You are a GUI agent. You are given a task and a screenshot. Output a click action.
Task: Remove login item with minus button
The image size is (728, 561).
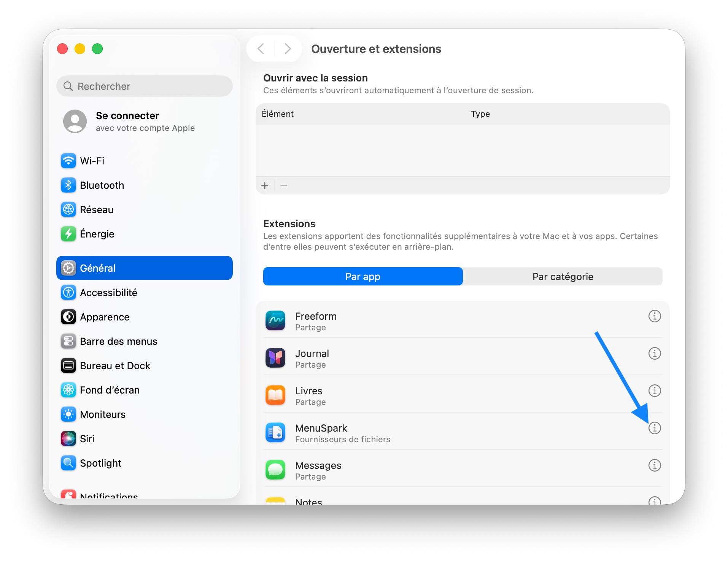284,186
